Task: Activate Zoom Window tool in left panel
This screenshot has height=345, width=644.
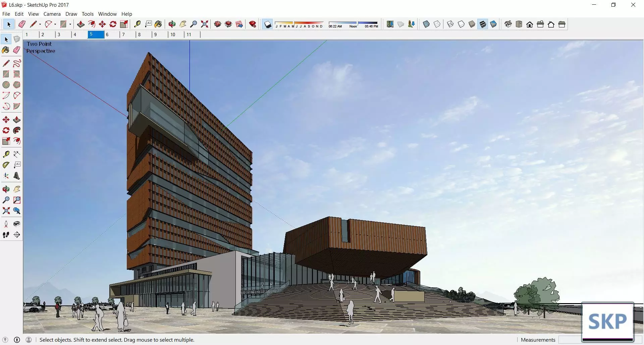Action: point(17,200)
